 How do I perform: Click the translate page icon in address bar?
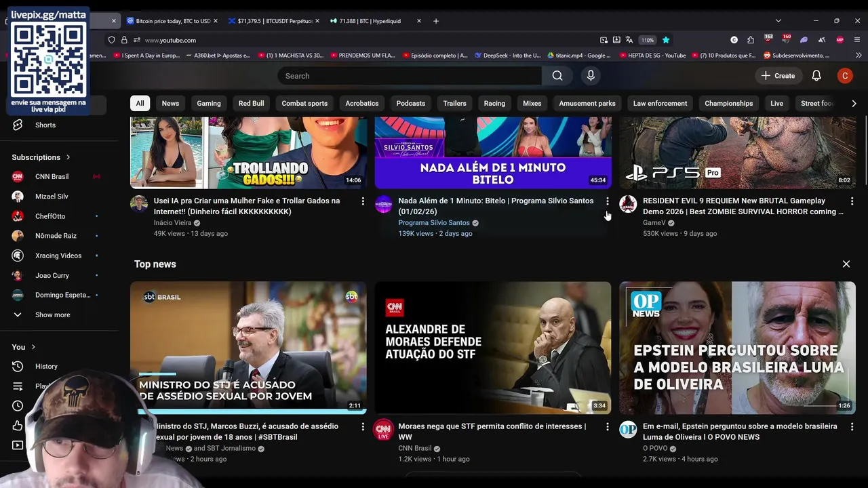pos(629,40)
